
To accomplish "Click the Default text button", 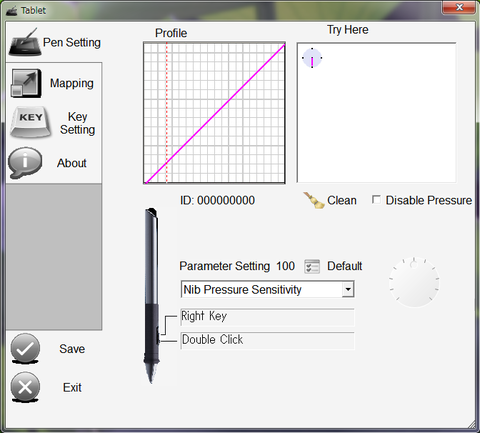I will point(345,266).
